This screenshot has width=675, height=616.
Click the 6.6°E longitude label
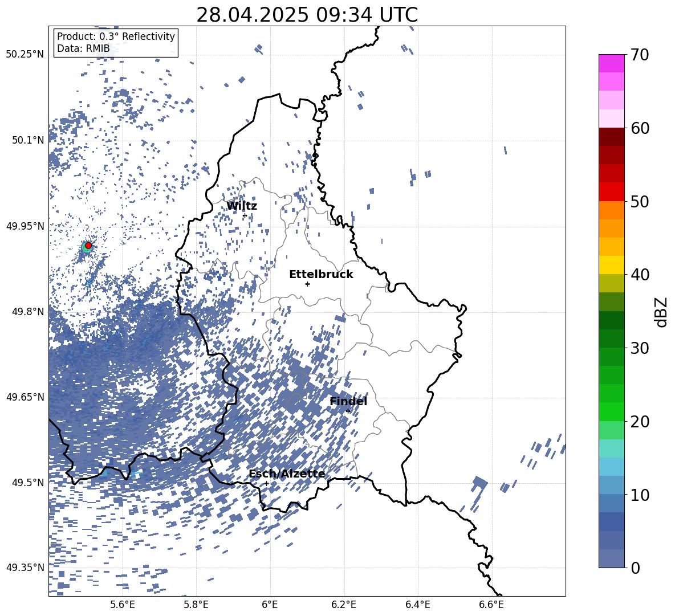tap(491, 605)
